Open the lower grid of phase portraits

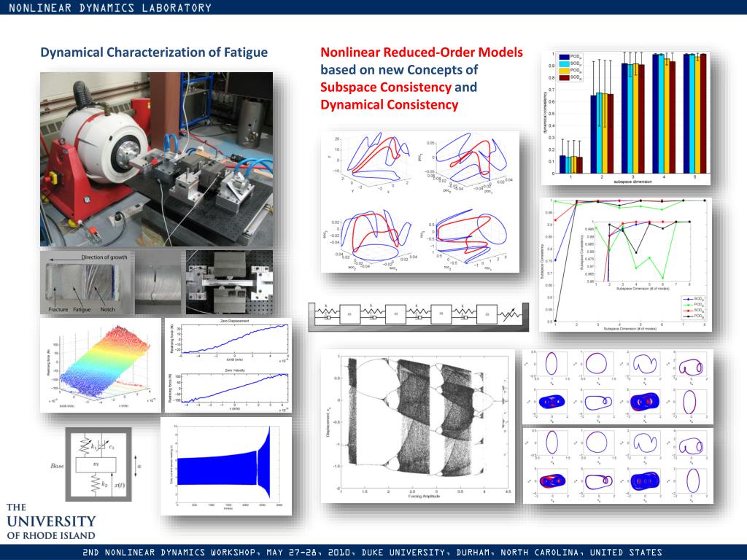point(618,465)
